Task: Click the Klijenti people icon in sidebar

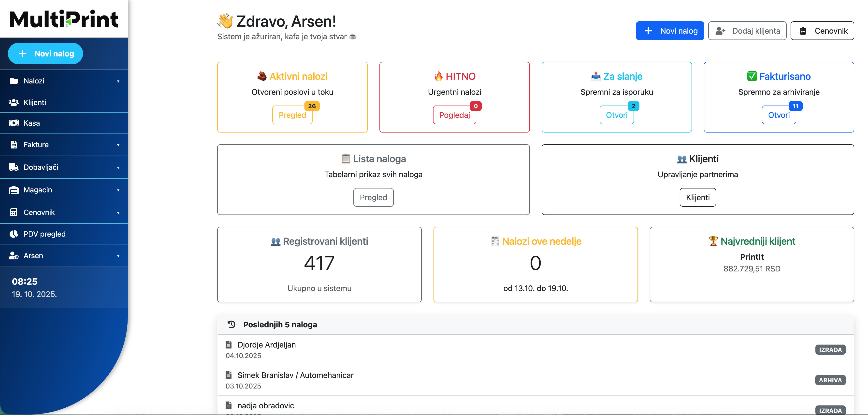Action: coord(14,102)
